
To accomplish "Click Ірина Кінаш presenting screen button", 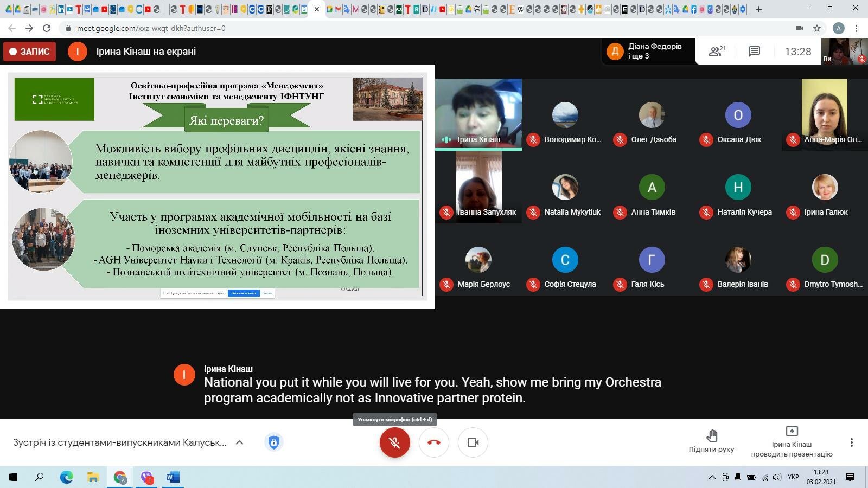I will [791, 441].
